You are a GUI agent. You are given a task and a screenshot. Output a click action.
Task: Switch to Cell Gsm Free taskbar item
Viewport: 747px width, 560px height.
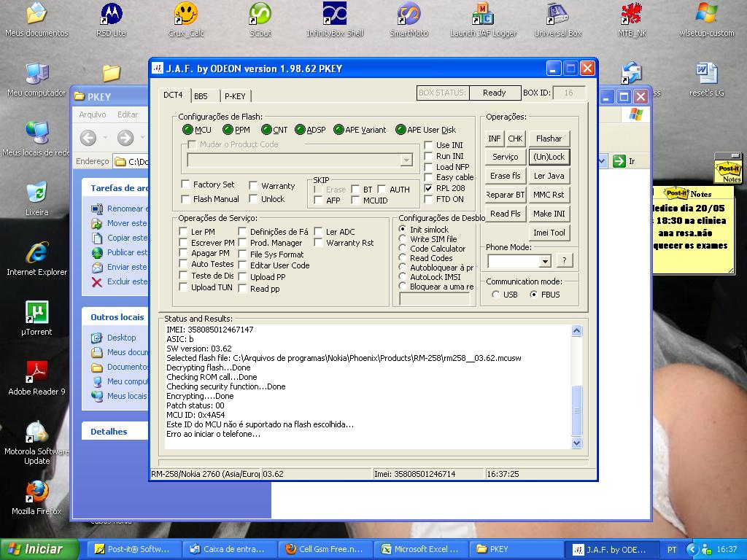[x=325, y=549]
